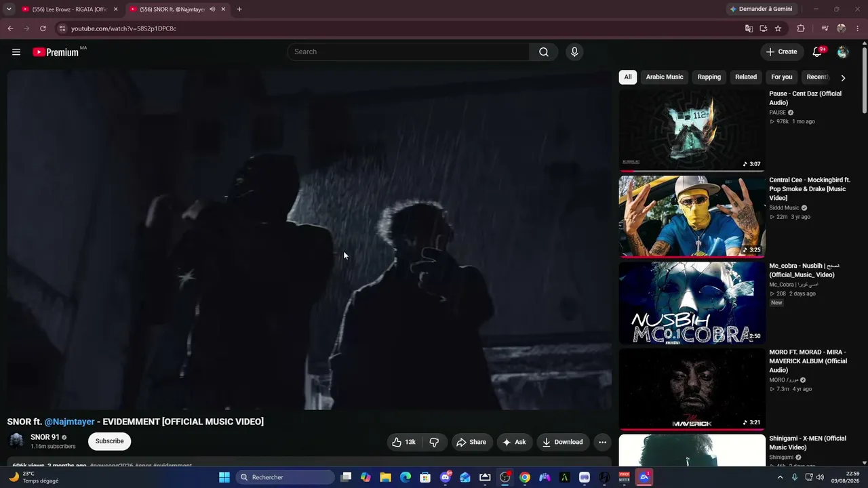Screen dimensions: 868x488
Task: Filter recommendations by Rapping
Action: 709,77
